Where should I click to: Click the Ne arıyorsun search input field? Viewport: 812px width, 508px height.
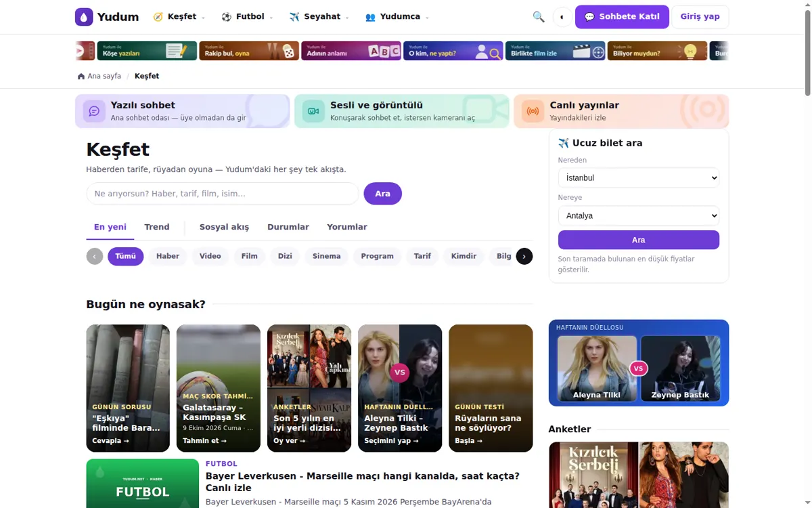223,194
